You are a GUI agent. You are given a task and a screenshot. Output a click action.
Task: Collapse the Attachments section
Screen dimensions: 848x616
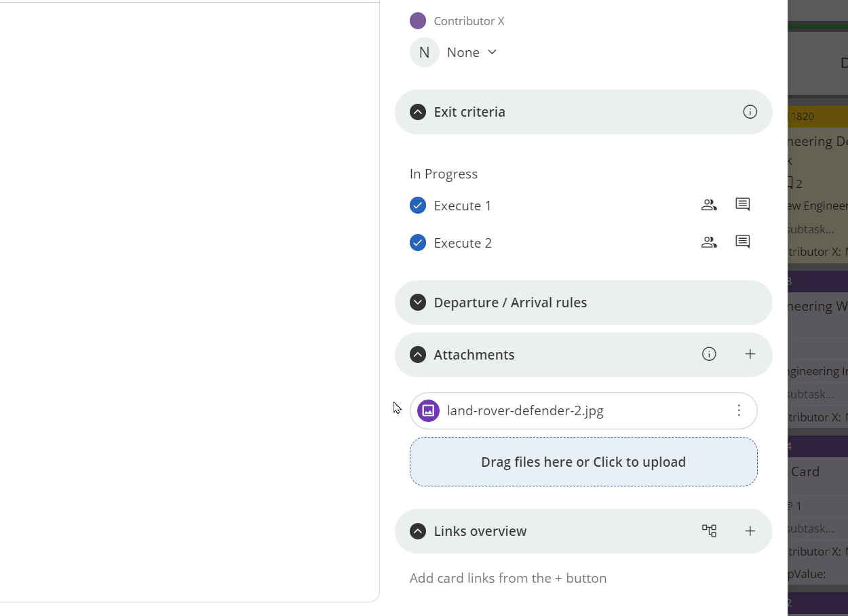pos(418,355)
